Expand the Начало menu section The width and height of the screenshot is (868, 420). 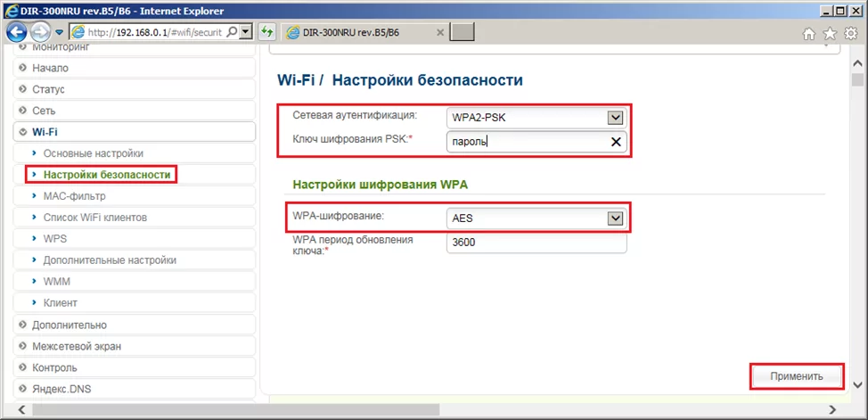click(x=135, y=68)
